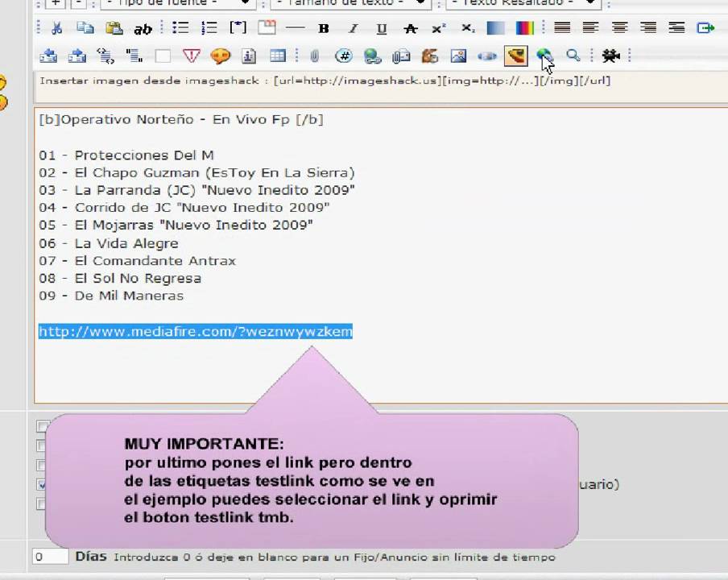Click the plus button to enlarge editor

click(56, 2)
